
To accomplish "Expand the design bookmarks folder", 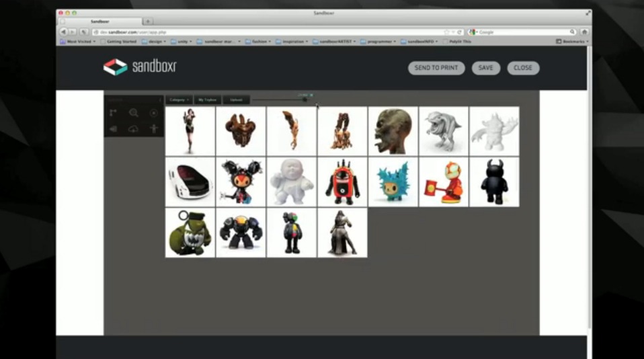I will click(x=154, y=42).
